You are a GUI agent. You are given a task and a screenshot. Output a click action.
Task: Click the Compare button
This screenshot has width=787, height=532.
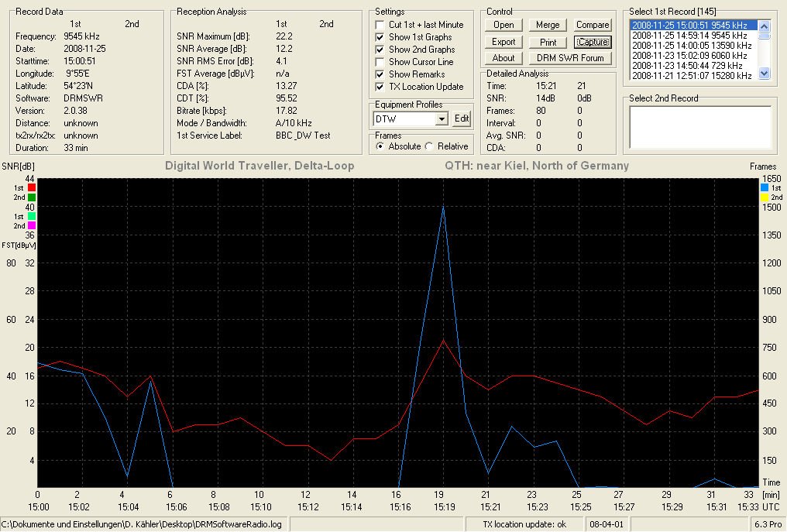click(x=593, y=25)
